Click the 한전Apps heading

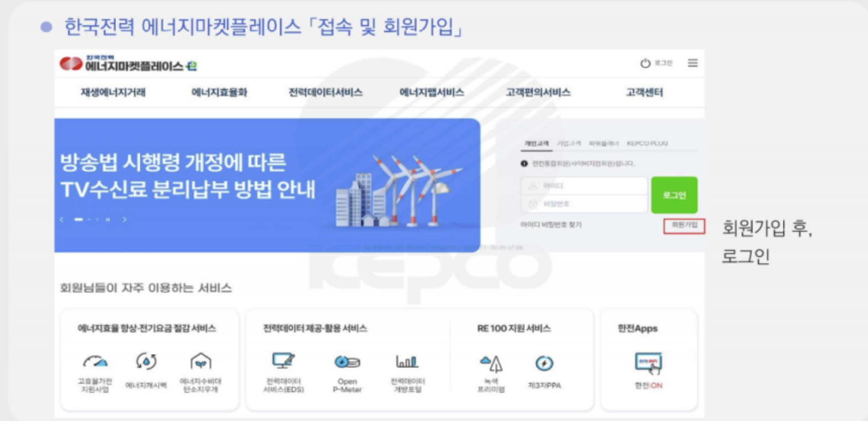(x=638, y=328)
